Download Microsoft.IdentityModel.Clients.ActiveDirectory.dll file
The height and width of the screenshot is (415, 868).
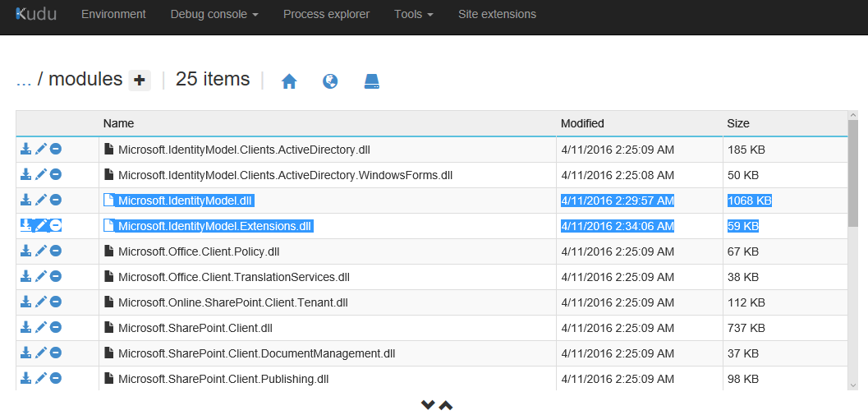coord(25,150)
